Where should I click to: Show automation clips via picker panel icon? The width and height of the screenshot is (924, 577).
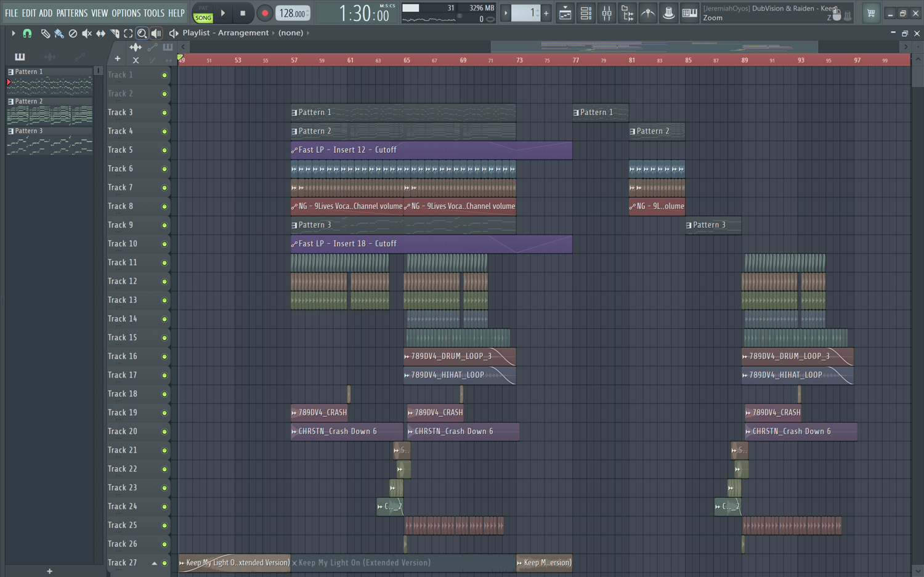pos(79,57)
